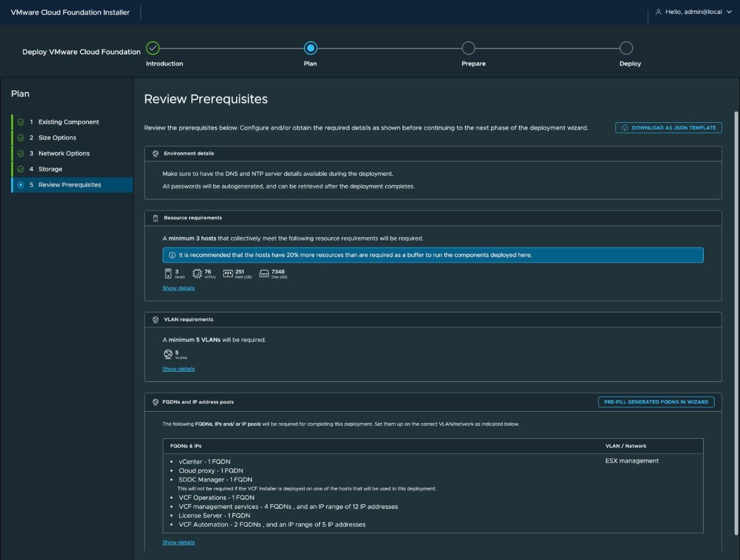Viewport: 740px width, 560px height.
Task: Click the Cloud proxy - 1 FQDN list item
Action: [x=211, y=471]
